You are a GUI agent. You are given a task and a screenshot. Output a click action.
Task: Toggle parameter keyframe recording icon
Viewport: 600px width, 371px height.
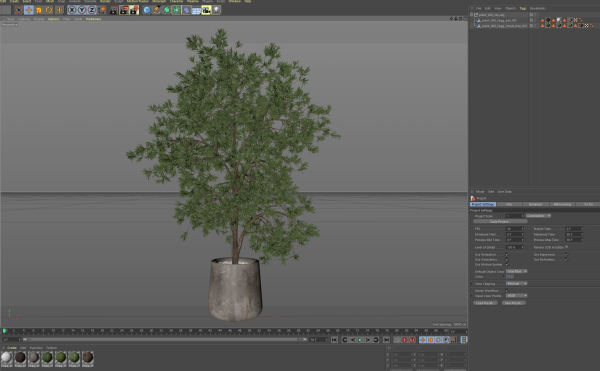(x=446, y=340)
